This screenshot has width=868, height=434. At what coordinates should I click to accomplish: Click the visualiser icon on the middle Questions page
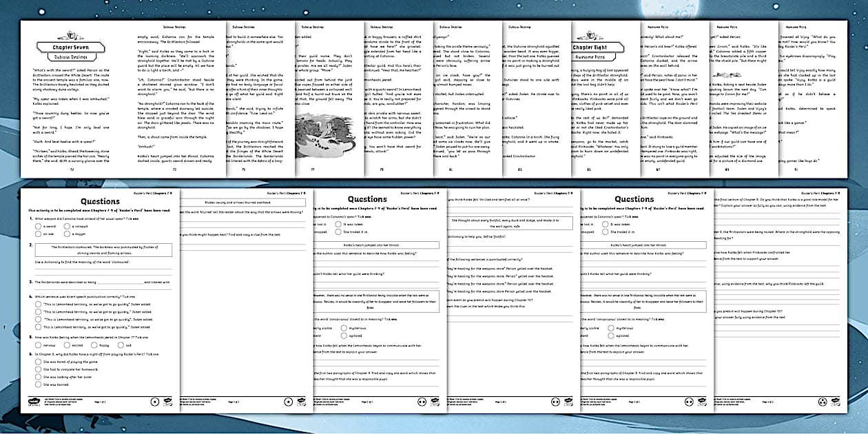tap(422, 402)
